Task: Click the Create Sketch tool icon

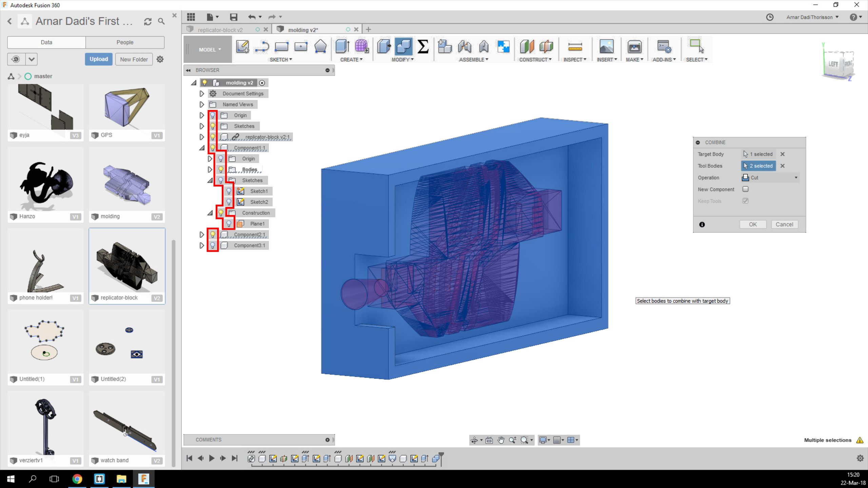Action: tap(242, 46)
